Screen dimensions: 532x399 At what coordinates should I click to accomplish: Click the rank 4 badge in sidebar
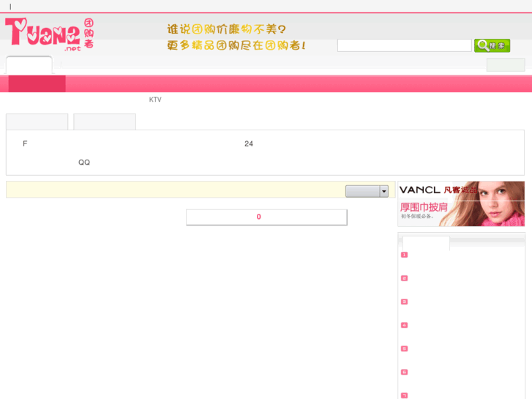(x=404, y=325)
